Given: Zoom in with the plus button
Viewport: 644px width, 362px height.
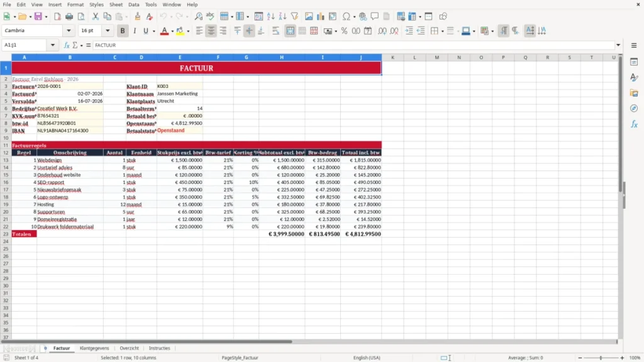Looking at the screenshot, I should (622, 358).
